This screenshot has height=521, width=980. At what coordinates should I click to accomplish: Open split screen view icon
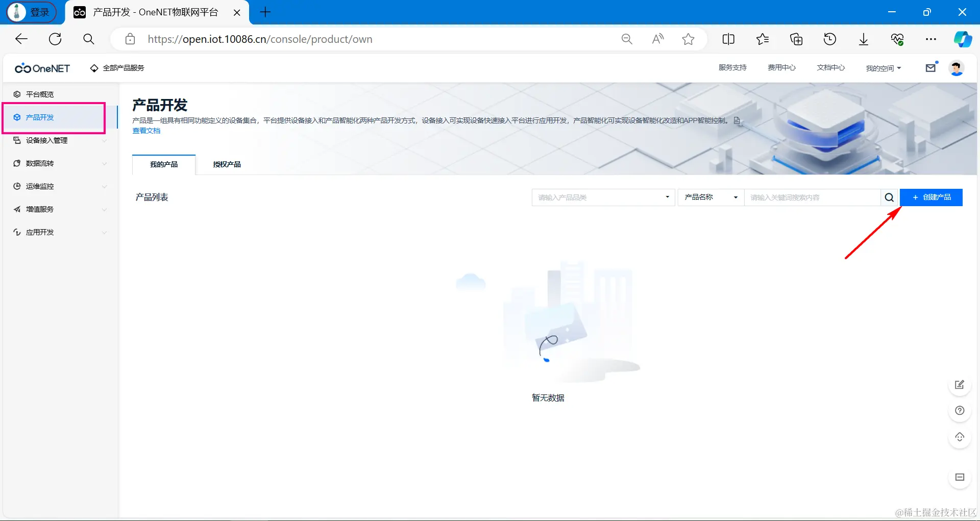[728, 39]
